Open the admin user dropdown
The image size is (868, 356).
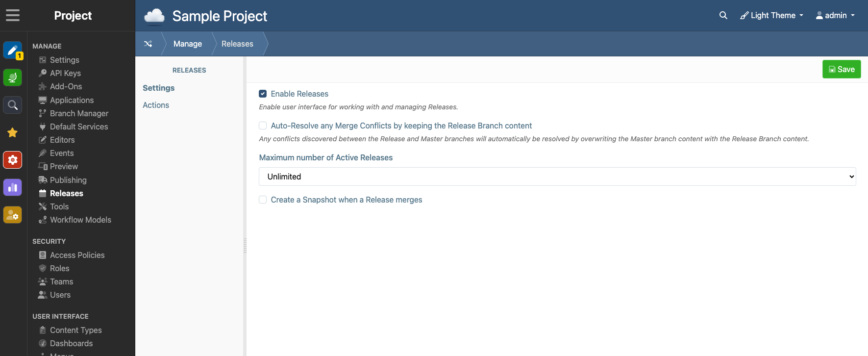835,15
